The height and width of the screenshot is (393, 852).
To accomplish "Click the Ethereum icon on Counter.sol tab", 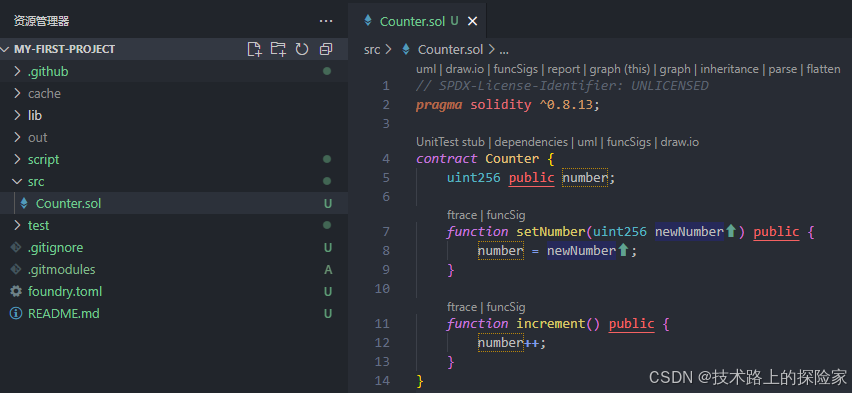I will 368,21.
